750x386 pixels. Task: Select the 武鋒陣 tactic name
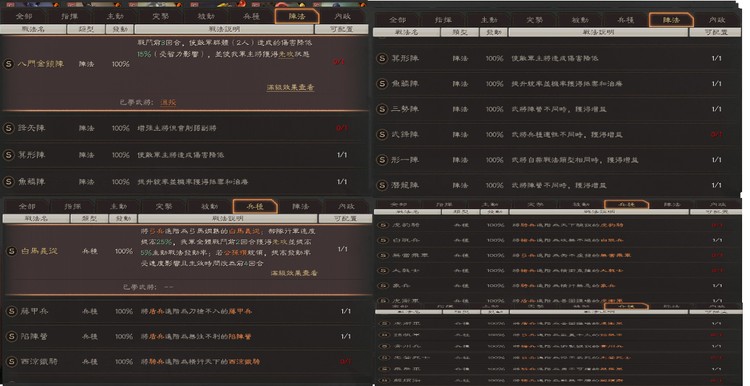point(405,134)
